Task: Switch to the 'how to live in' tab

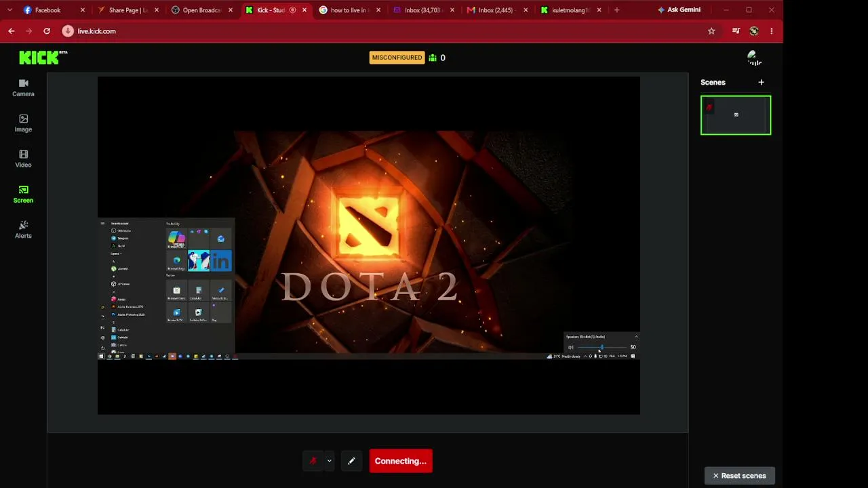Action: click(349, 10)
